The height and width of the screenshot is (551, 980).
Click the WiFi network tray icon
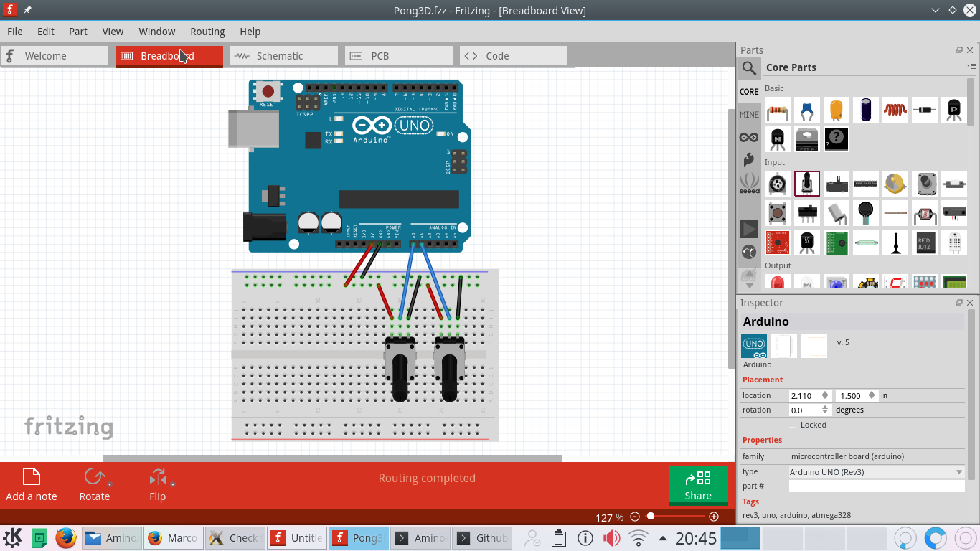click(638, 538)
